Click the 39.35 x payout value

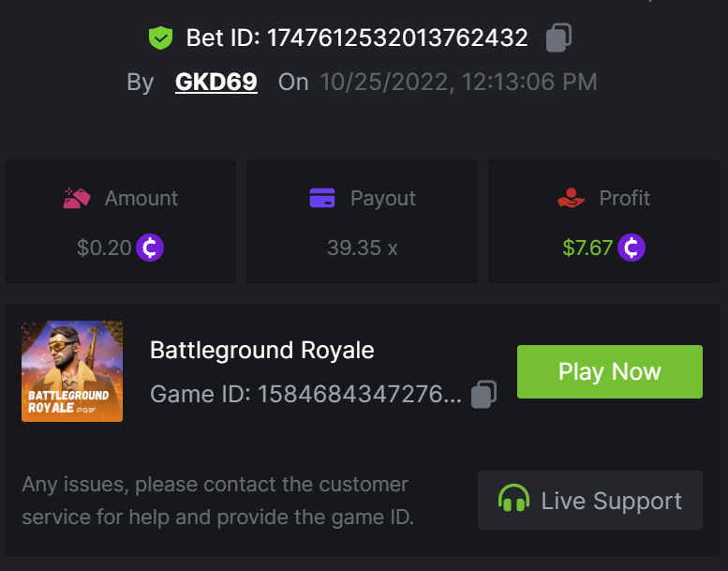tap(362, 248)
